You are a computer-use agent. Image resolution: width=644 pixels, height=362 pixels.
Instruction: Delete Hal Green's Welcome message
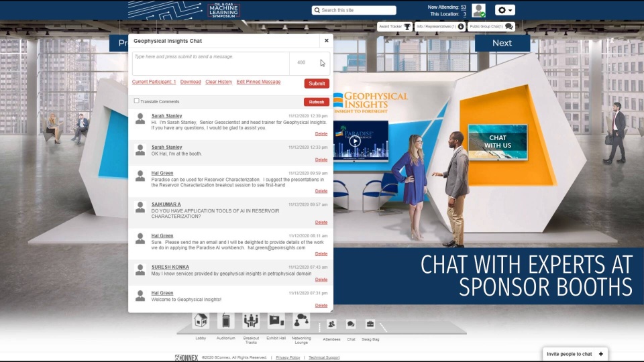[x=321, y=306]
